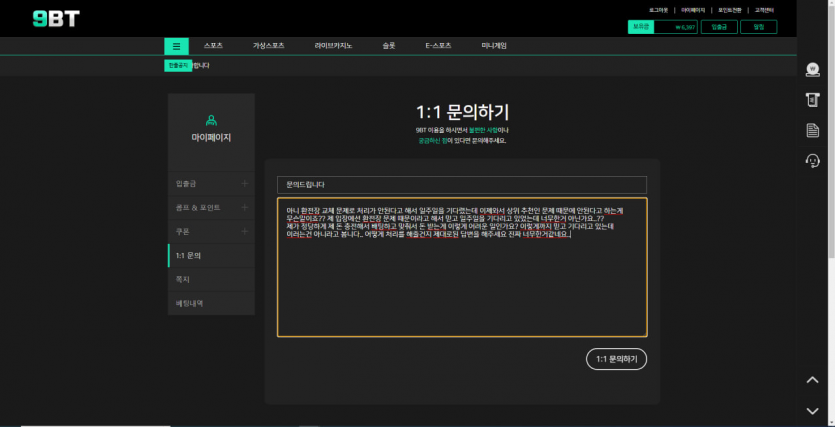Click the receipt icon in right sidebar
This screenshot has width=835, height=427.
point(812,100)
